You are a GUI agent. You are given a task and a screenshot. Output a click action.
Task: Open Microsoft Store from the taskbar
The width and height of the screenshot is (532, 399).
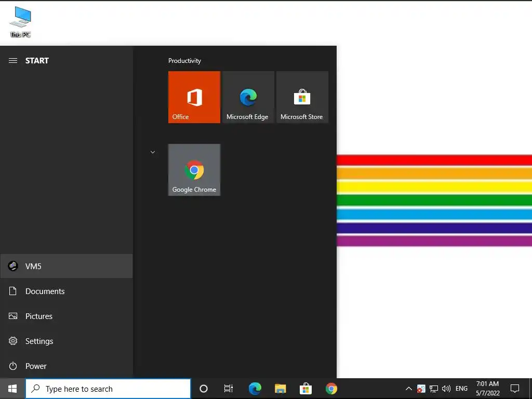pos(305,389)
